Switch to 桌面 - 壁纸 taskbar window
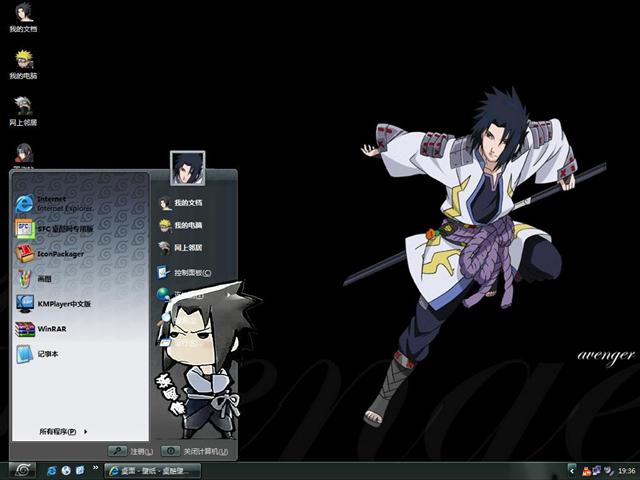640x480 pixels. (x=153, y=471)
